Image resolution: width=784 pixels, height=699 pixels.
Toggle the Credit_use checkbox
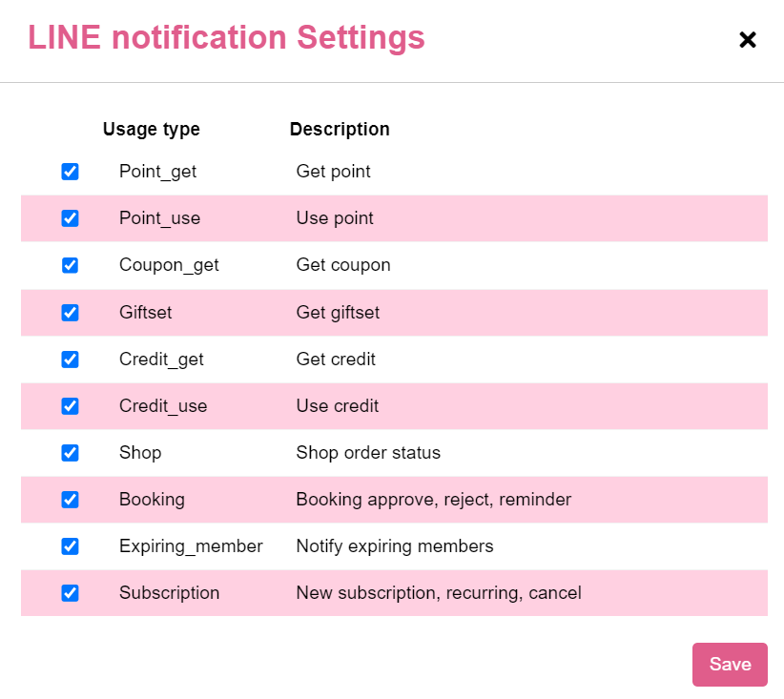pos(70,406)
